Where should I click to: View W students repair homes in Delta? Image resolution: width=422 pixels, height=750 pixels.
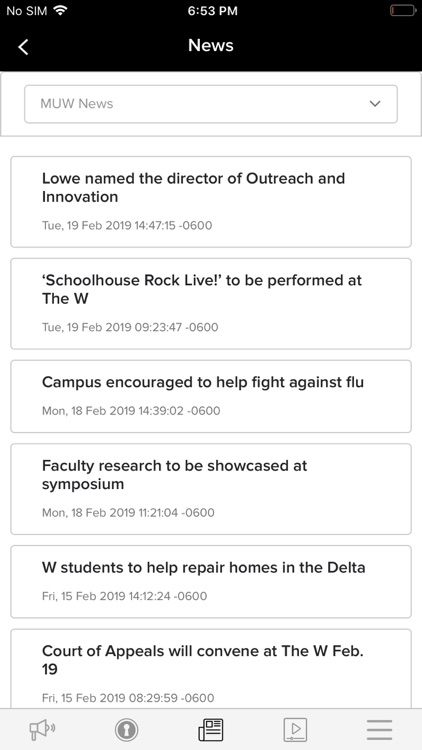(x=211, y=582)
